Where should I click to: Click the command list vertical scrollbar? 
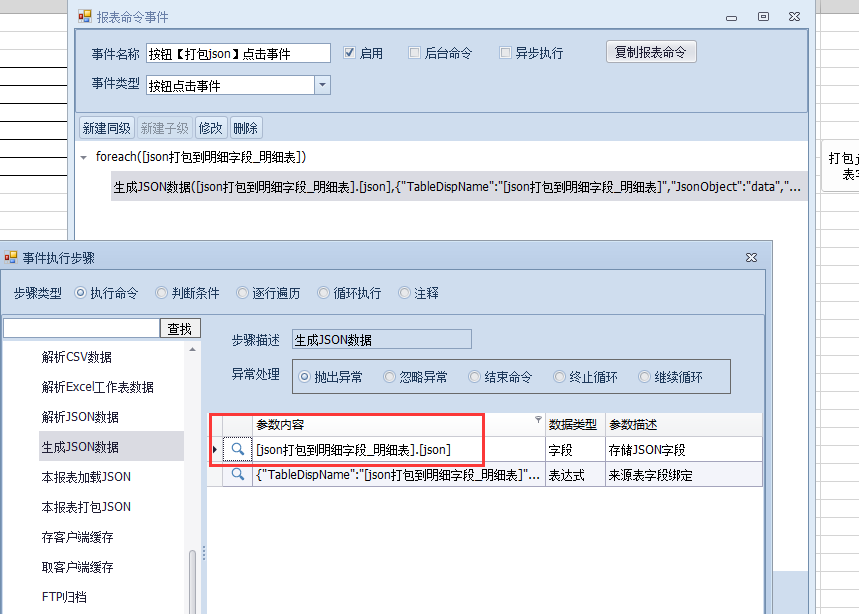coord(193,580)
